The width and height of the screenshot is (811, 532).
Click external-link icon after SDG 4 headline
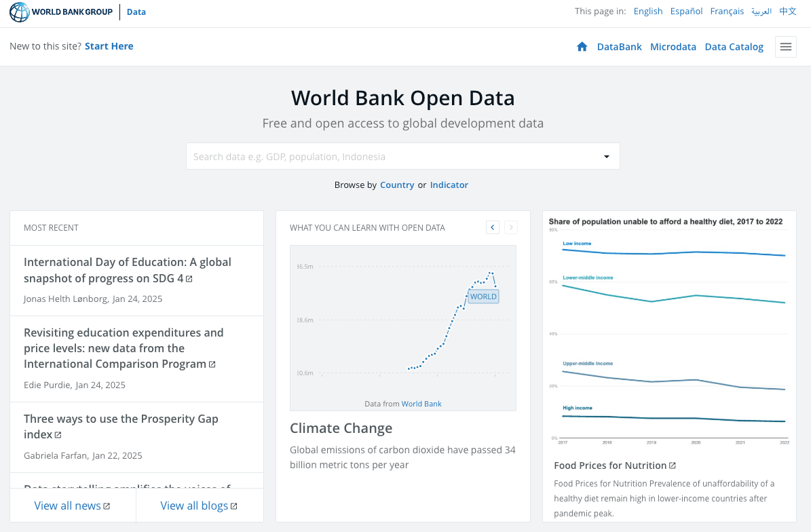click(x=189, y=279)
